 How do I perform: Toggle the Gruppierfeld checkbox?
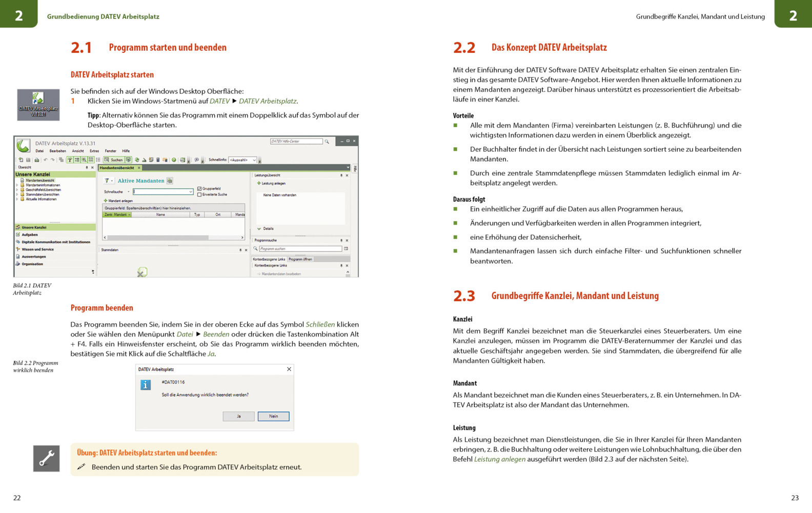pos(199,189)
